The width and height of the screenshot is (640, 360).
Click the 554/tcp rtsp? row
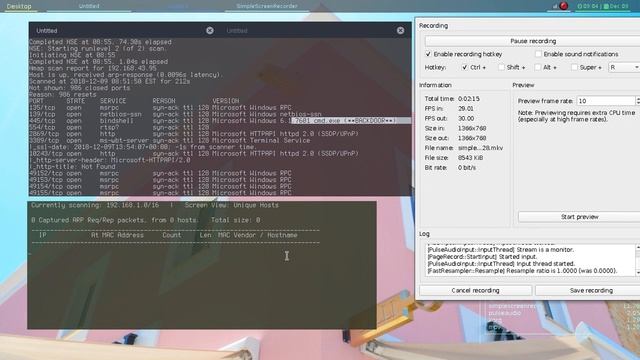point(119,127)
